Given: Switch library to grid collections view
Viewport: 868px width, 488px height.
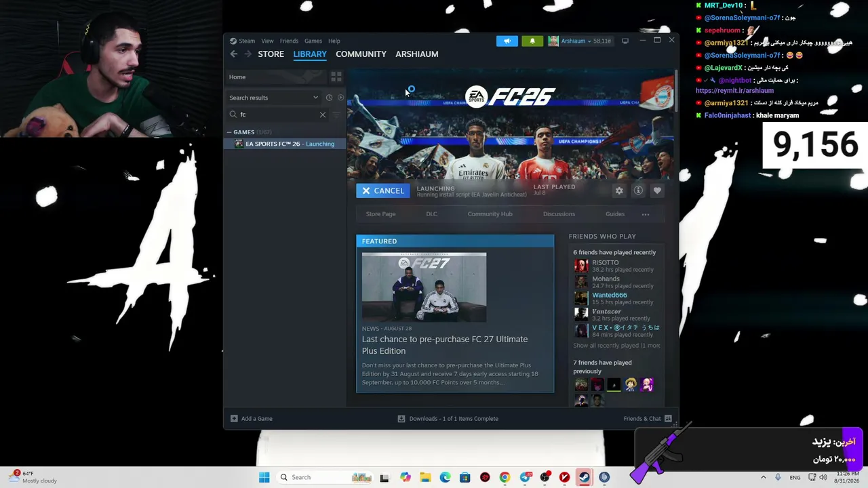Looking at the screenshot, I should [336, 77].
